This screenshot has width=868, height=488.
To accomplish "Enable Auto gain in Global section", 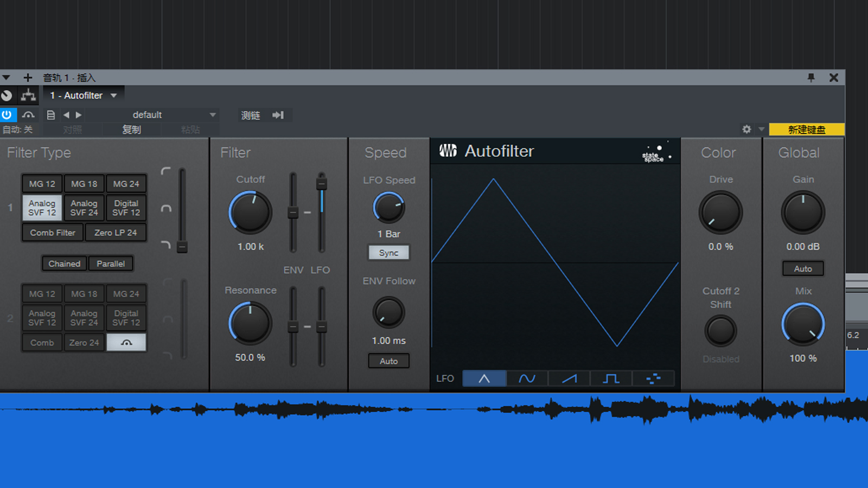I will click(x=803, y=269).
